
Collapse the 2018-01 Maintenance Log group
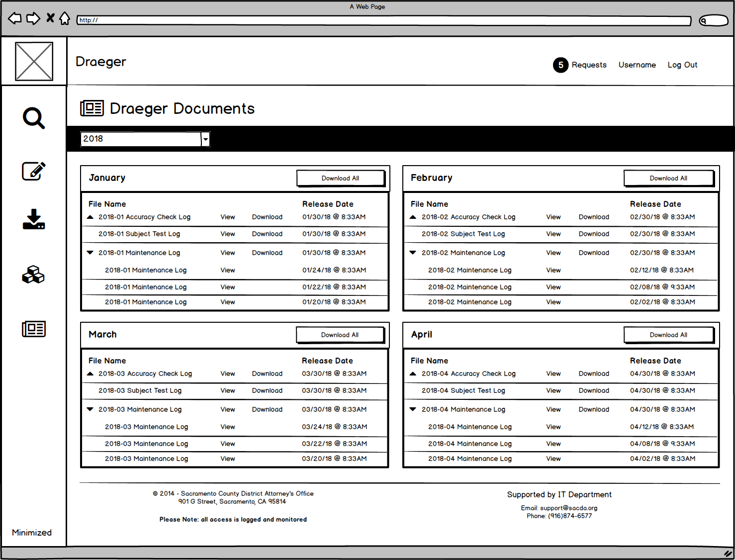[90, 253]
